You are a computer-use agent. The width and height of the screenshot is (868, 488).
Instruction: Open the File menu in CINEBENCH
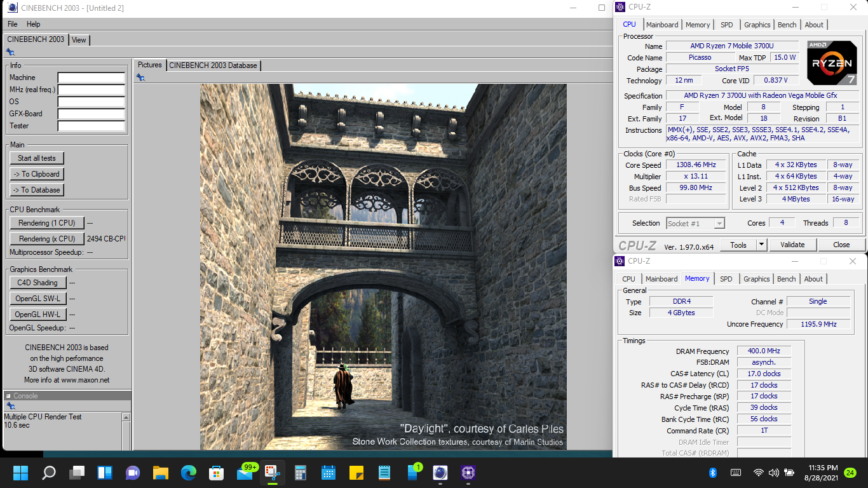[13, 24]
